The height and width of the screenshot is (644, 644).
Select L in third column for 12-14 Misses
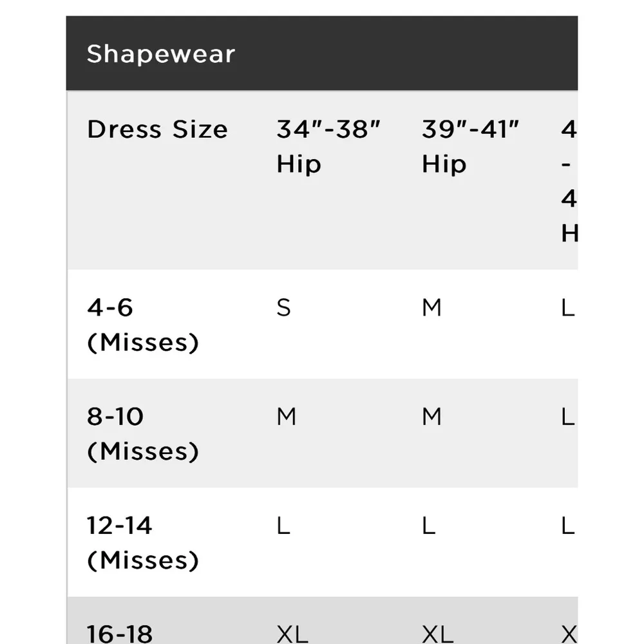(567, 527)
